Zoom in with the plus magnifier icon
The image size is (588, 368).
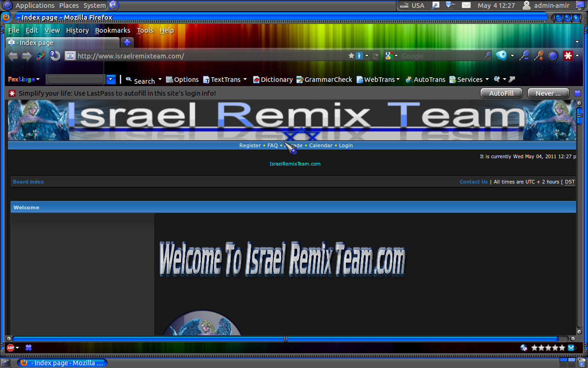tap(539, 56)
